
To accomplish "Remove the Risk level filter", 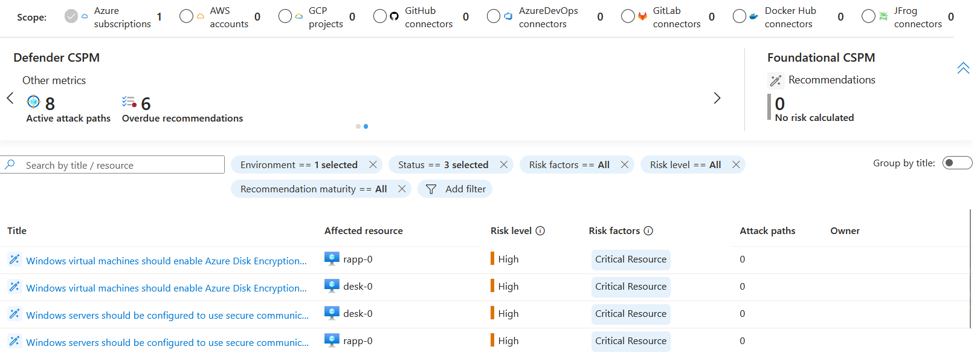I will pos(736,164).
